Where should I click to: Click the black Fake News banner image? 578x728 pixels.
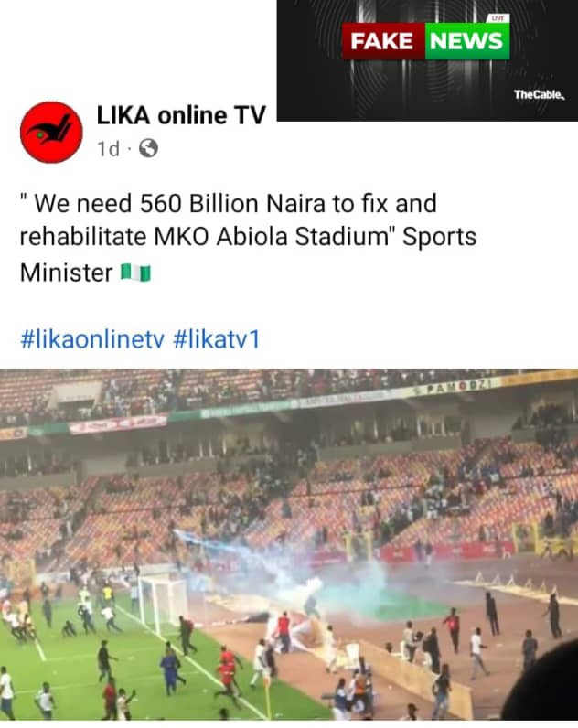pos(427,60)
